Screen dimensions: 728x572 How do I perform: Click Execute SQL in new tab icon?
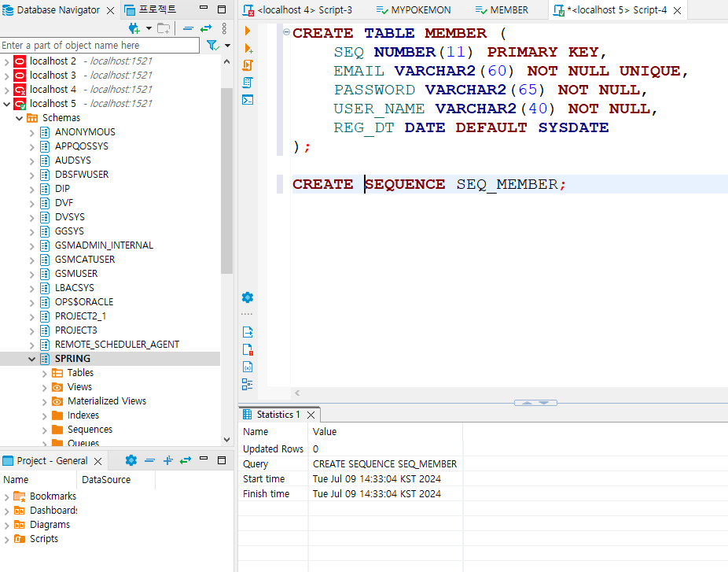tap(248, 48)
